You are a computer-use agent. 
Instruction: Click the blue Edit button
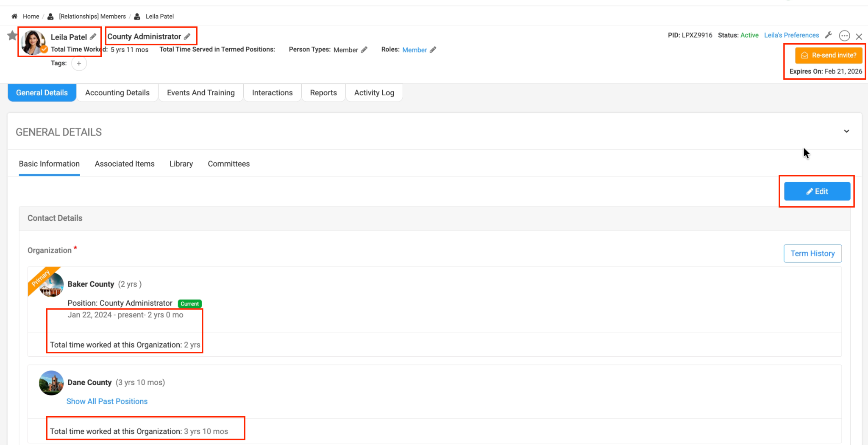click(x=817, y=192)
